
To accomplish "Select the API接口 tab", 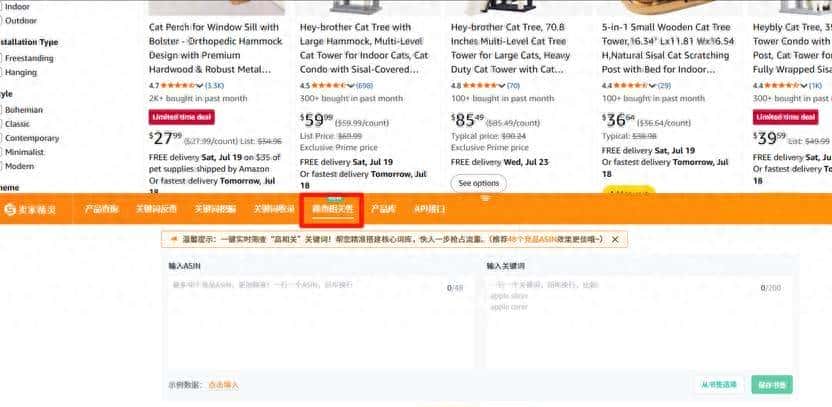I will [429, 210].
